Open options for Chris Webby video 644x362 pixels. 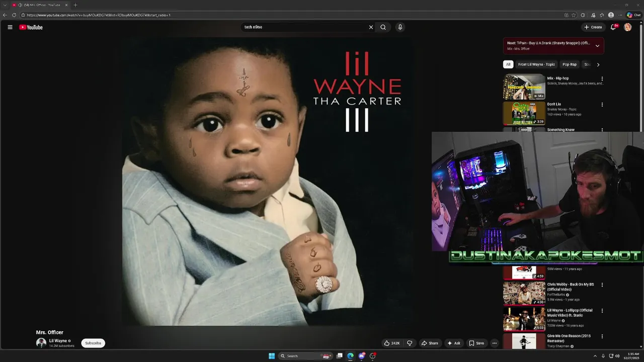pyautogui.click(x=602, y=285)
